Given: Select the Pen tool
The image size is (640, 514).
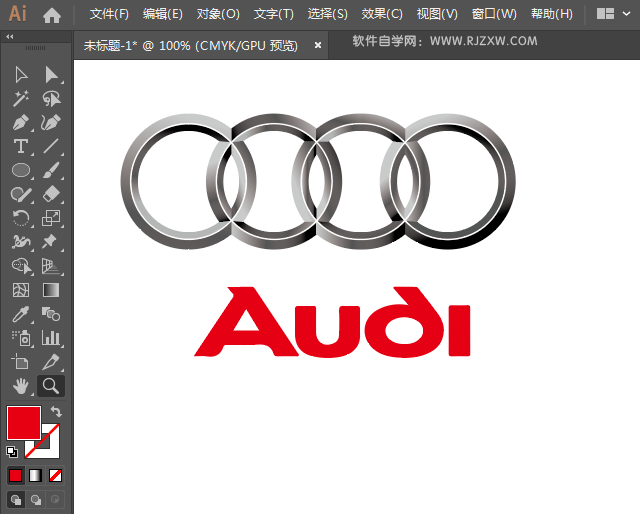Looking at the screenshot, I should [x=21, y=122].
